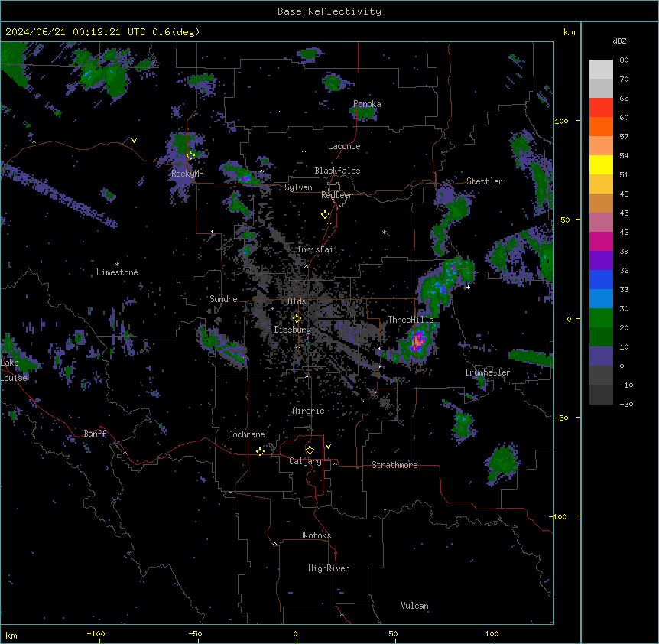Screen dimensions: 659x644
Task: Click the ThreeHills label
Action: [x=411, y=320]
